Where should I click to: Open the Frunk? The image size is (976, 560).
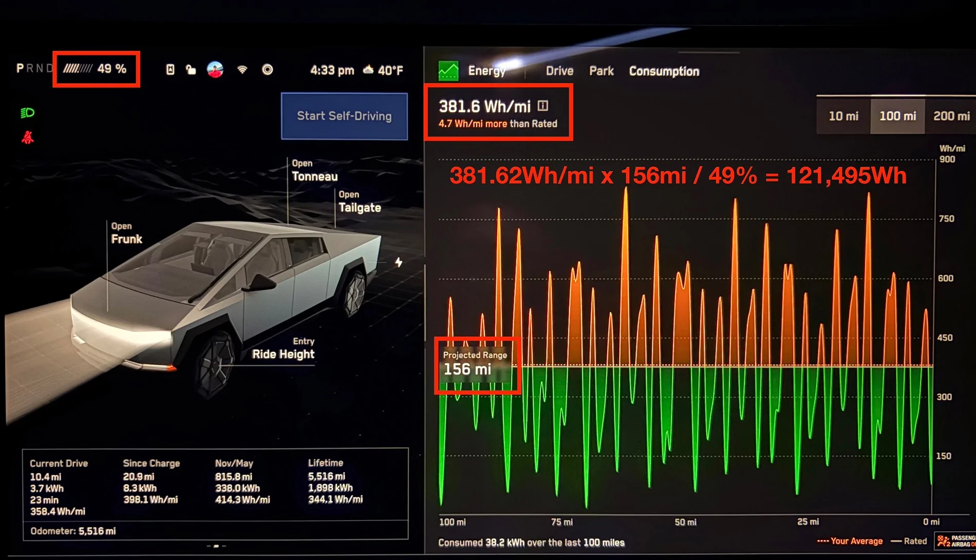126,234
